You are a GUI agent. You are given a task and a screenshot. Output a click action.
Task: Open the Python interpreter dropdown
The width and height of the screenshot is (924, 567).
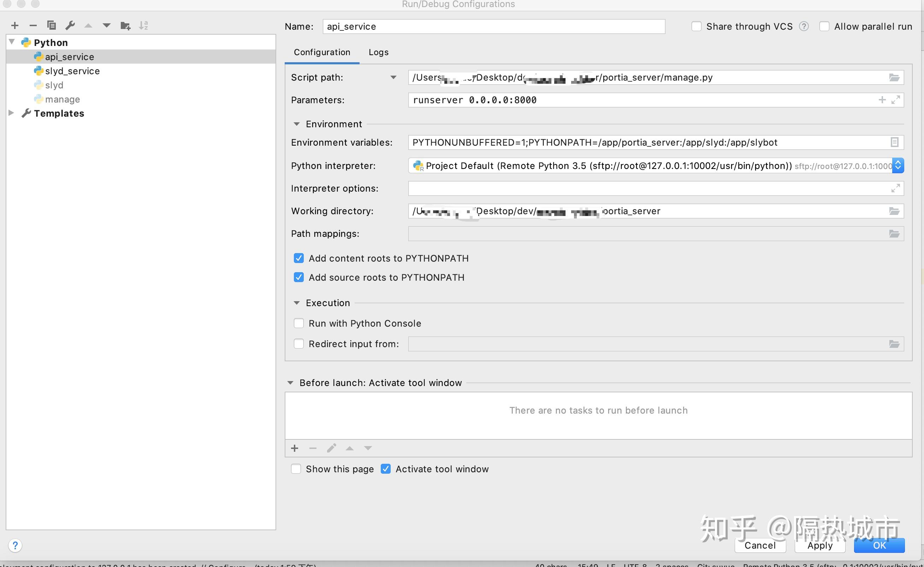point(898,166)
